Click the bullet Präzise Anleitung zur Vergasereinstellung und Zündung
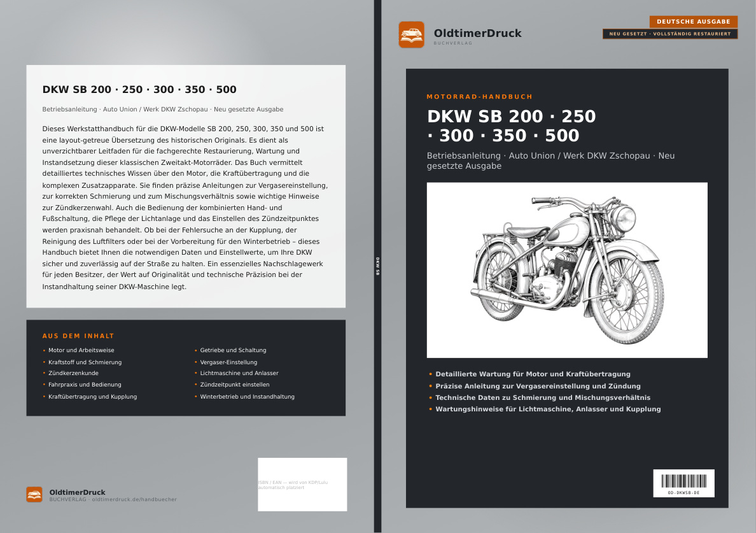The width and height of the screenshot is (756, 533). [538, 387]
